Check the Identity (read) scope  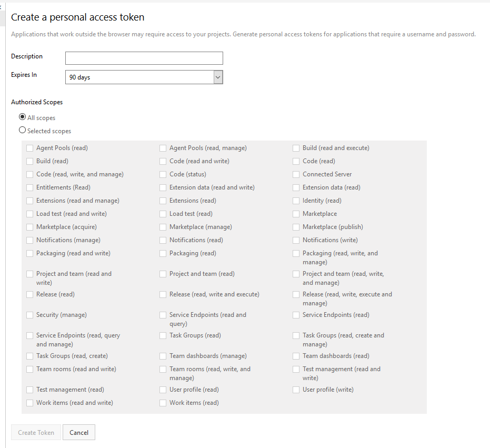point(296,201)
